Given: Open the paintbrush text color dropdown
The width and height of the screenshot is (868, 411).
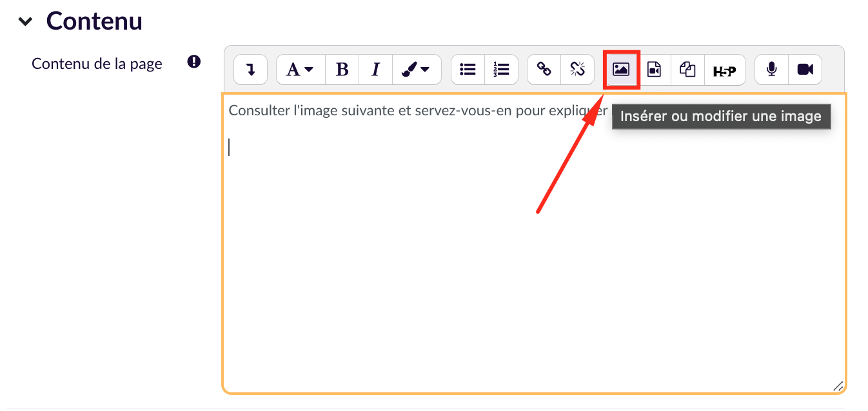Looking at the screenshot, I should [416, 70].
